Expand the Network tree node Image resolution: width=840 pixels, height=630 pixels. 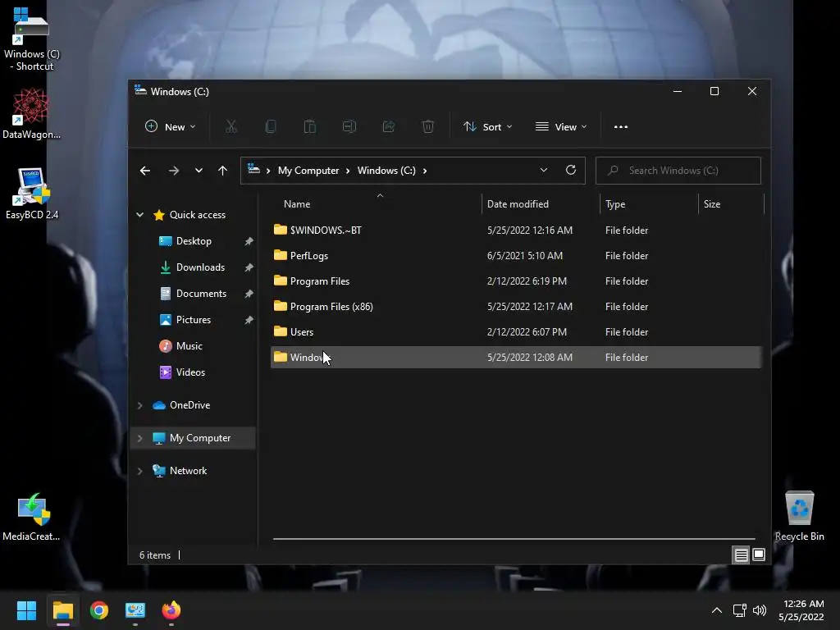pos(139,471)
